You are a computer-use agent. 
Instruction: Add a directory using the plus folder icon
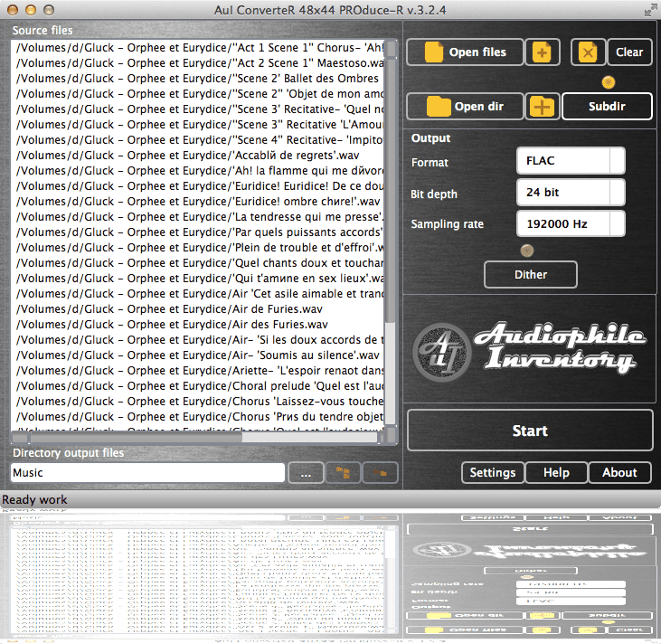(543, 107)
